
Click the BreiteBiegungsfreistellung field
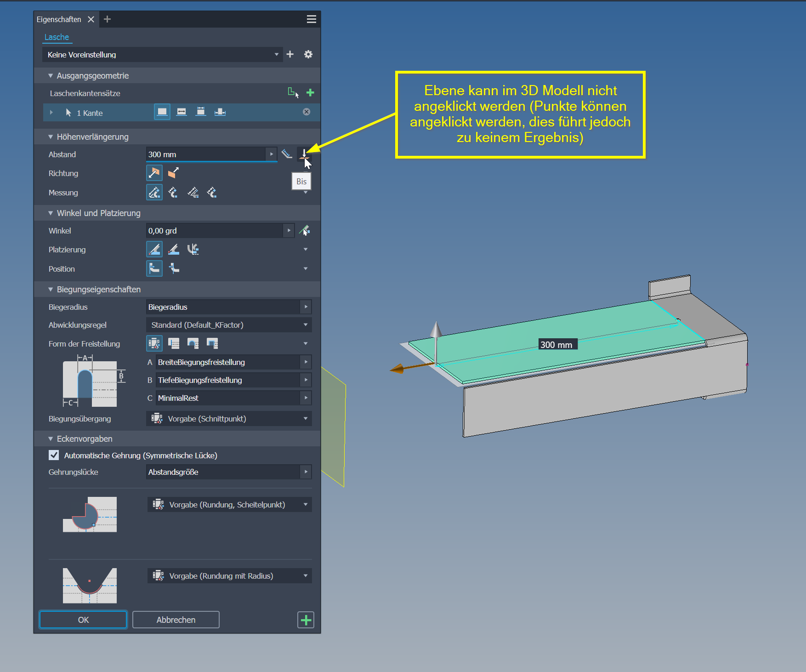[x=228, y=362]
